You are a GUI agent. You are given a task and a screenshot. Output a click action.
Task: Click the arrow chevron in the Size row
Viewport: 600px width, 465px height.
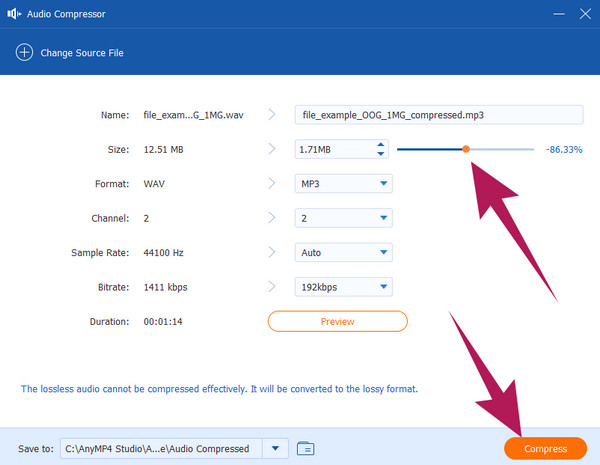tap(271, 148)
